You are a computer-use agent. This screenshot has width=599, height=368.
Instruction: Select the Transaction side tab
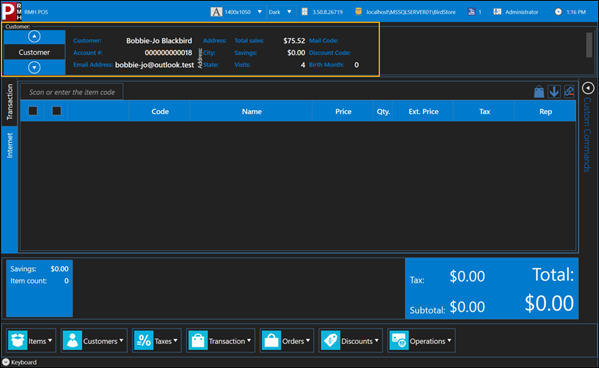[10, 102]
